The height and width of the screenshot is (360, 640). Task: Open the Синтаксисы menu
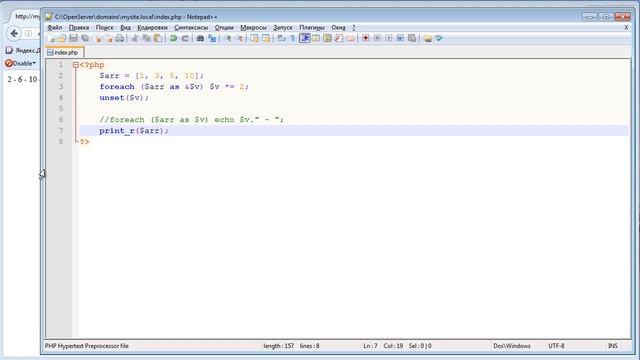(191, 27)
